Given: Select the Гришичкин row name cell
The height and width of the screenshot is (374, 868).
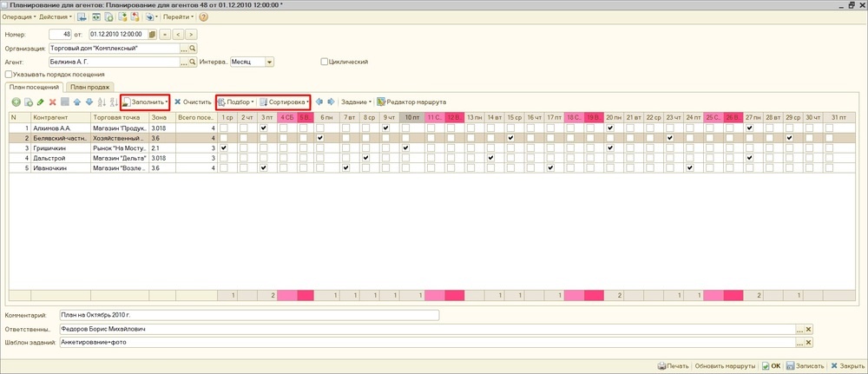Looking at the screenshot, I should (61, 148).
